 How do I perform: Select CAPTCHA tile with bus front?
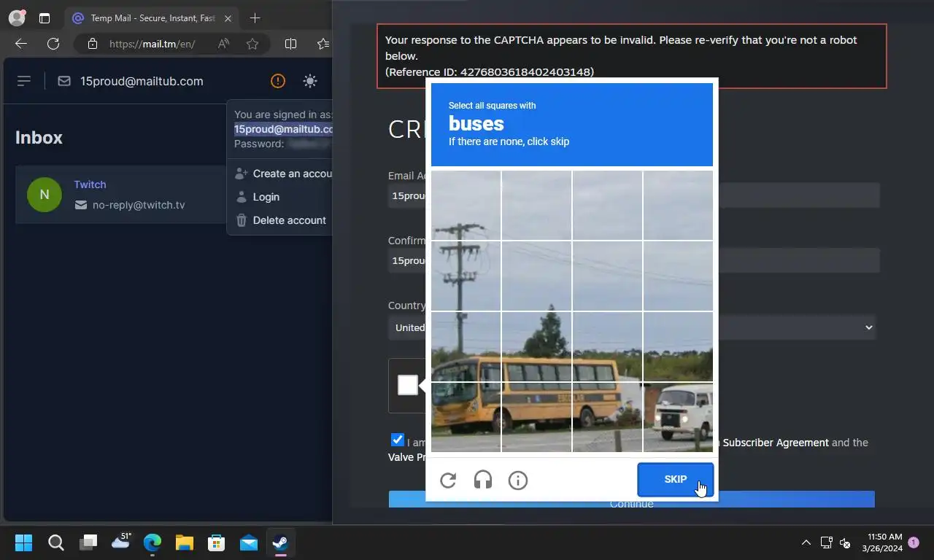(466, 417)
